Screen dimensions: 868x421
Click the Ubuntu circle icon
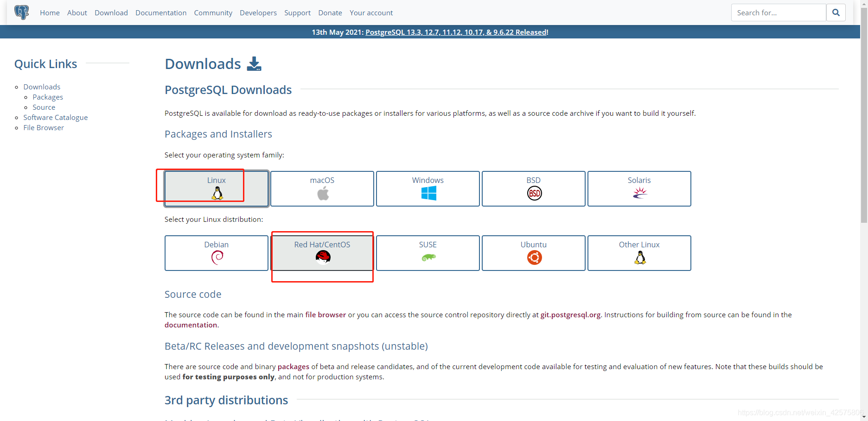point(534,258)
